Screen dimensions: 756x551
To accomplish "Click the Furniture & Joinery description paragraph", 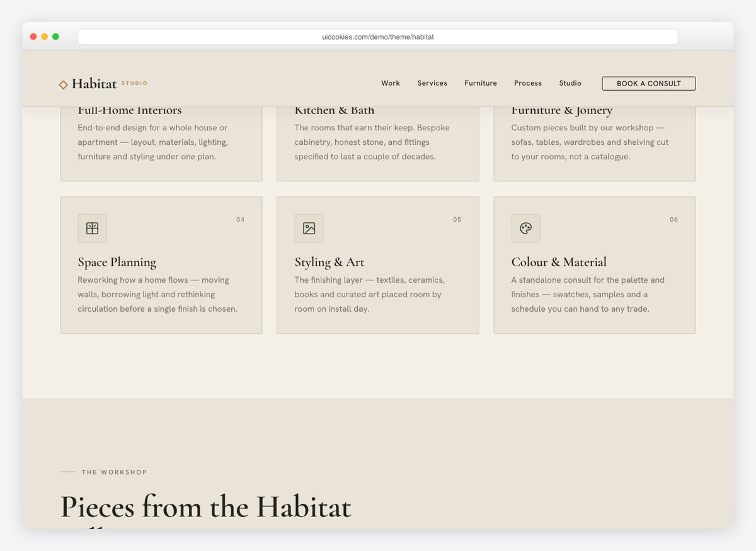I will (x=590, y=142).
